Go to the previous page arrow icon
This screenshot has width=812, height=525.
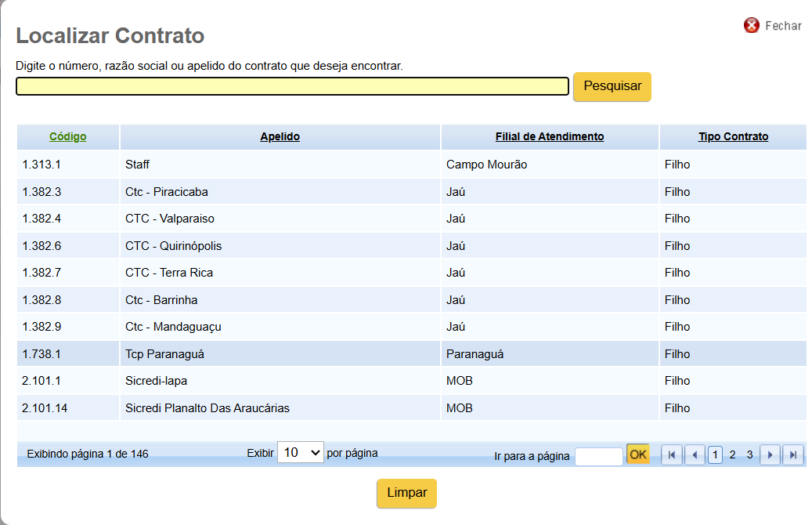[x=695, y=455]
